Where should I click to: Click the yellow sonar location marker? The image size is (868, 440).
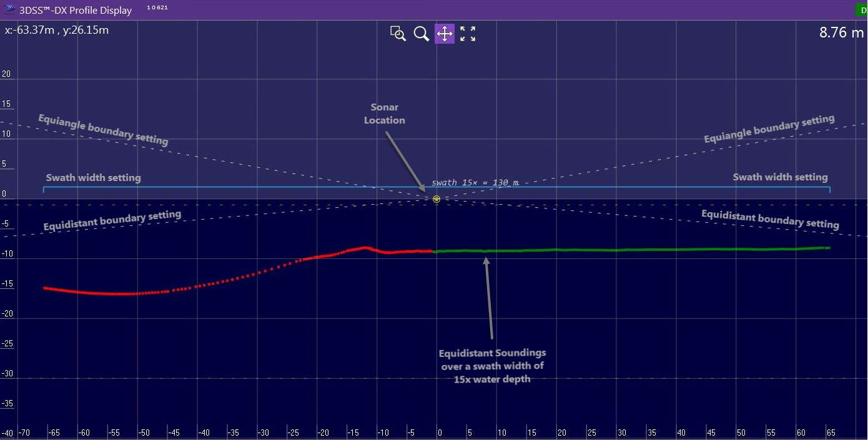point(436,199)
